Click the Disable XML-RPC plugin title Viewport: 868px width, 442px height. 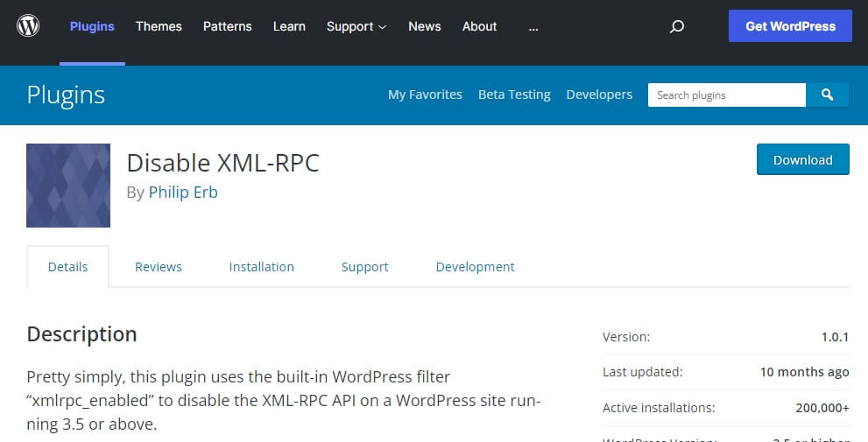(x=223, y=163)
